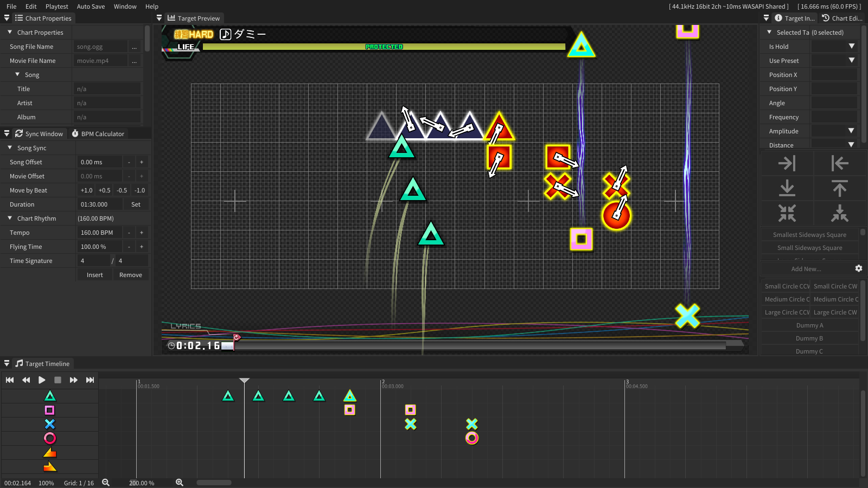
Task: Open preset settings gear icon
Action: [x=859, y=268]
